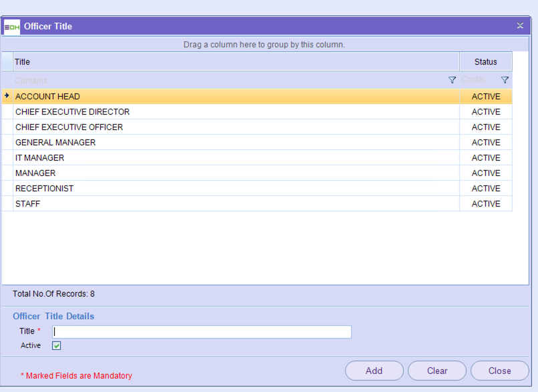Click the Close button at bottom

pyautogui.click(x=499, y=371)
